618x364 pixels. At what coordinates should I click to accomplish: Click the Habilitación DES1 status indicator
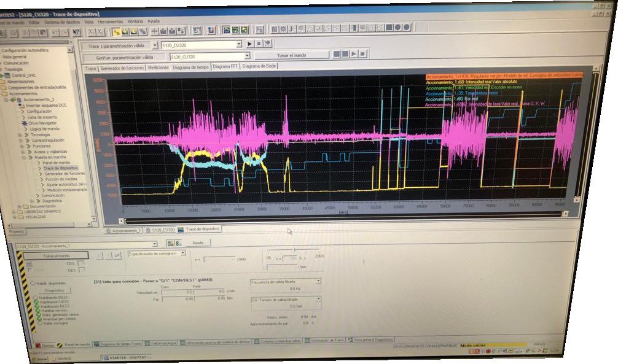36,298
